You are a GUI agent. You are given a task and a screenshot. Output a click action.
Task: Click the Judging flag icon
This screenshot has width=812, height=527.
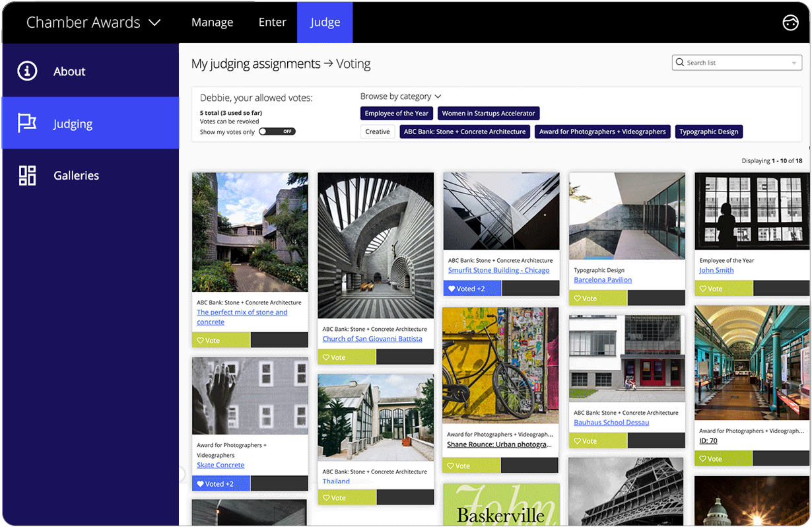coord(27,123)
